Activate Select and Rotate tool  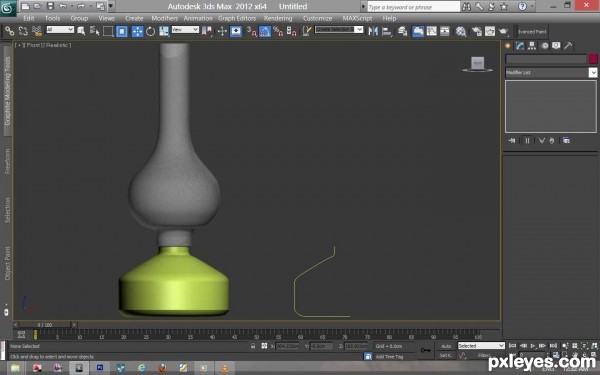click(150, 31)
